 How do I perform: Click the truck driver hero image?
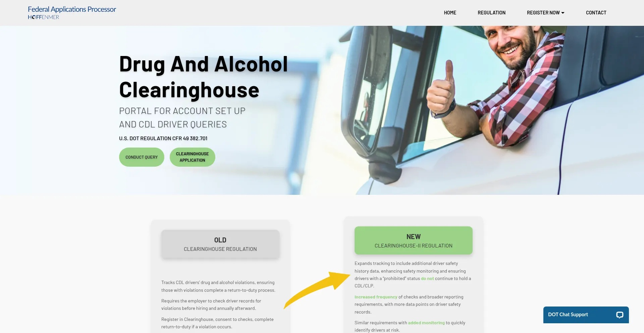click(470, 110)
